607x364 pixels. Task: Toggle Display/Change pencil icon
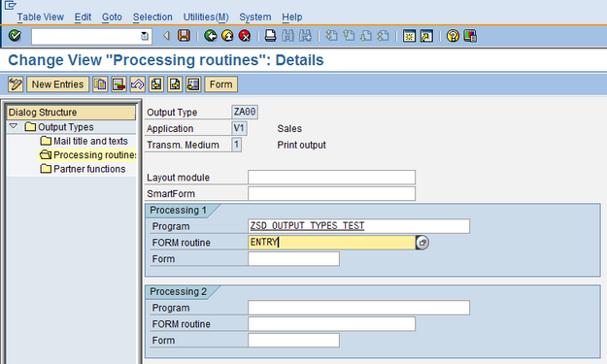(x=16, y=84)
